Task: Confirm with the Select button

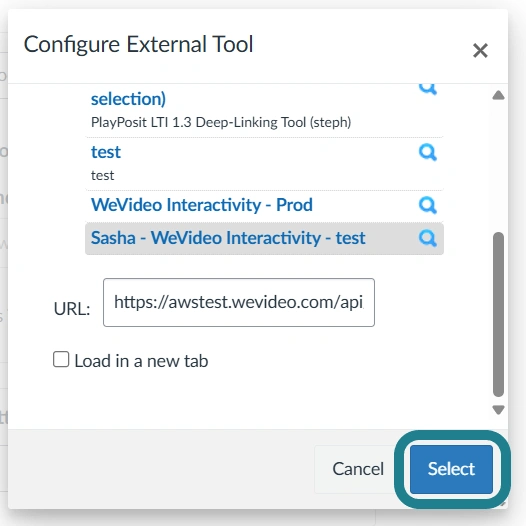Action: (x=451, y=469)
